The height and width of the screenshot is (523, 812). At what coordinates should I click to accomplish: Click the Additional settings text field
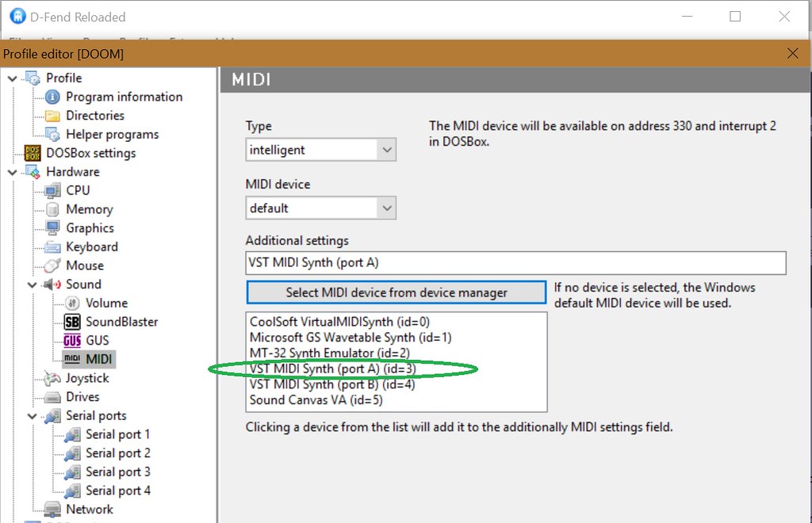click(x=515, y=263)
